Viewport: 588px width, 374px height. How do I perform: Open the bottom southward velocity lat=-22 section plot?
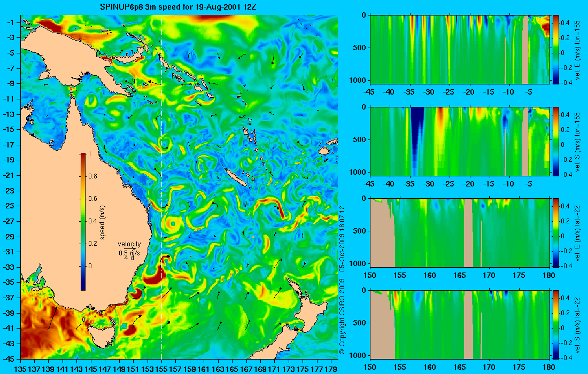[x=460, y=324]
